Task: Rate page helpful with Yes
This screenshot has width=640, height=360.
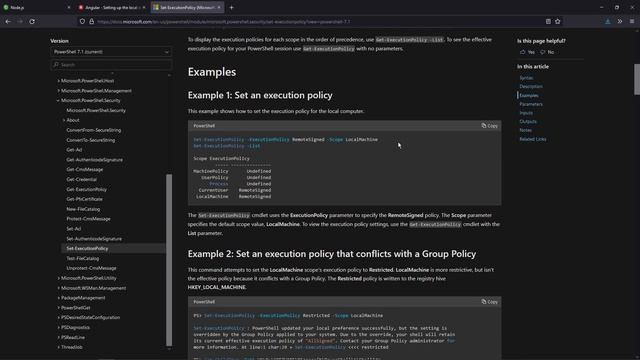Action: (x=527, y=52)
